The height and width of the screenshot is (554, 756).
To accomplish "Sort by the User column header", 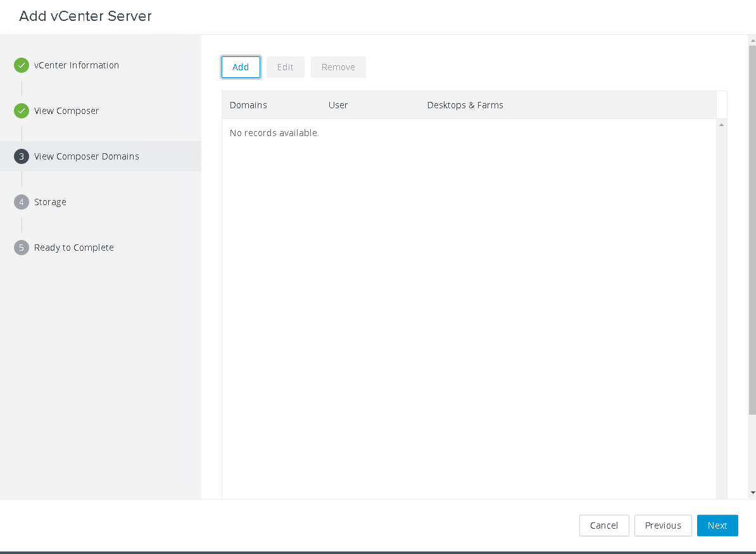I will (x=338, y=105).
